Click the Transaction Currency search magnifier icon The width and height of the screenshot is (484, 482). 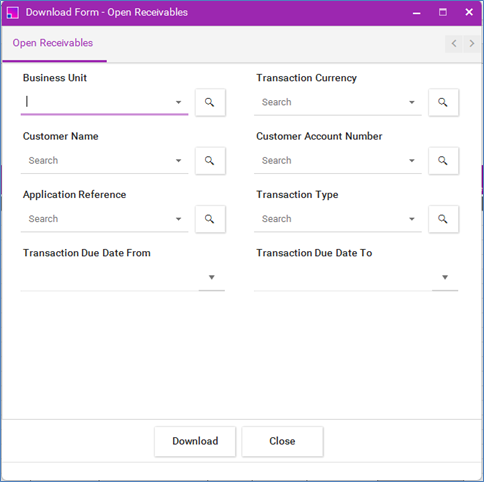point(443,102)
